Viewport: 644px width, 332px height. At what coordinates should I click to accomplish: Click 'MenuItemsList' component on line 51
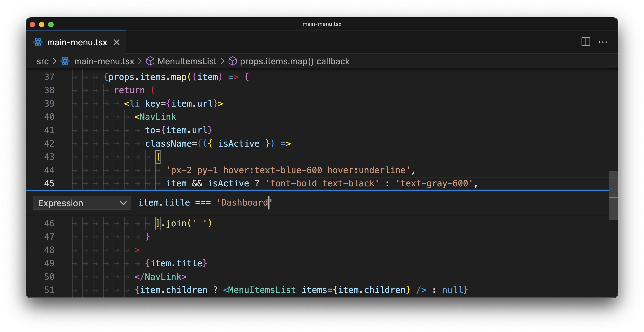coord(262,290)
